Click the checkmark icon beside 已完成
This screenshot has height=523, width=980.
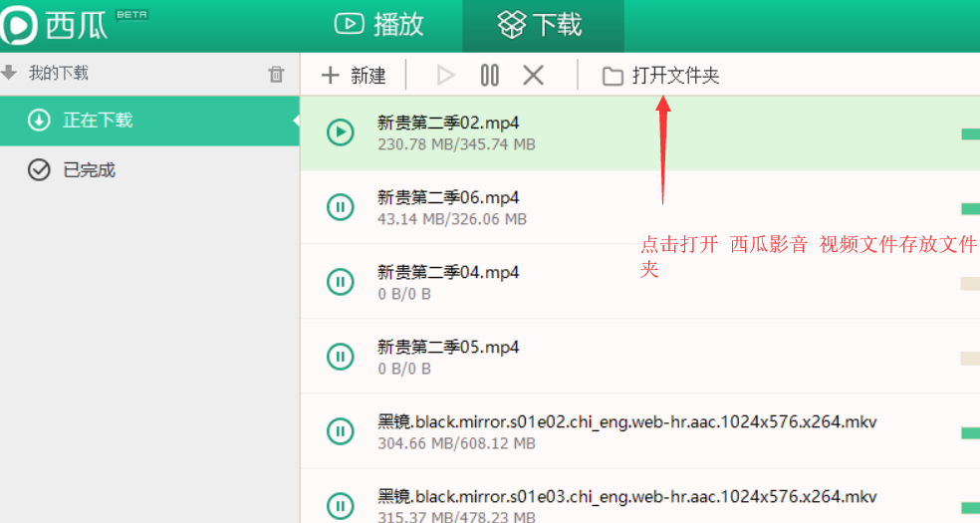pos(39,170)
